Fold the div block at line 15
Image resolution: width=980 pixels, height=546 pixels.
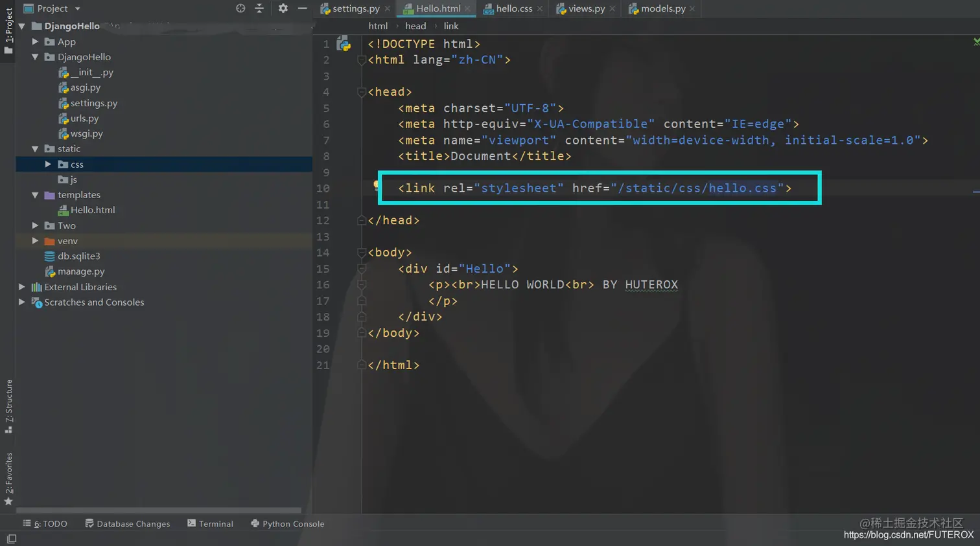[362, 269]
